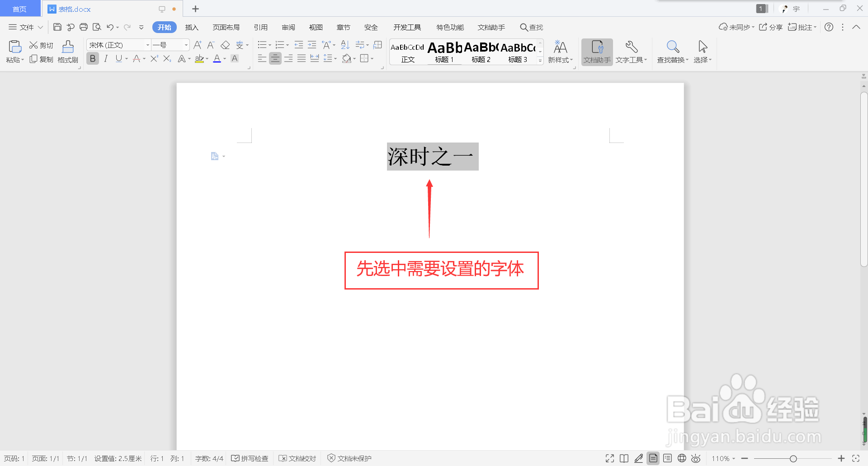Switch to fullscreen view in status bar
Viewport: 868px width, 466px height.
coord(610,458)
